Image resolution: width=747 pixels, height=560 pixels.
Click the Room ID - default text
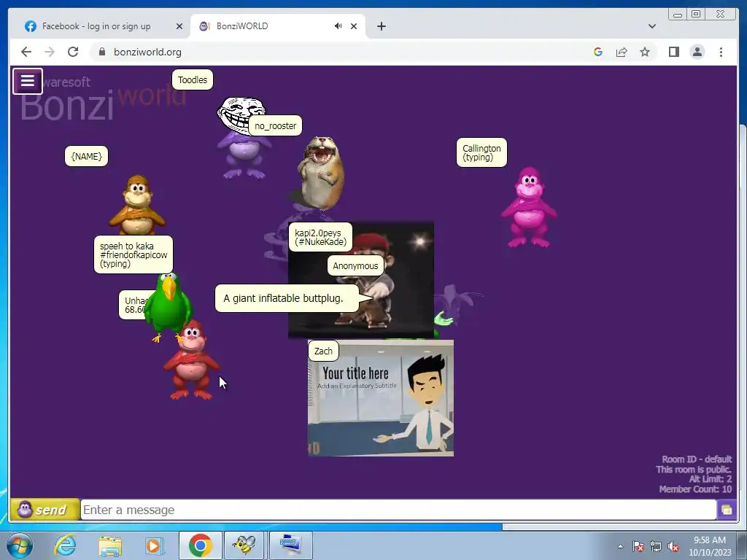(x=697, y=459)
